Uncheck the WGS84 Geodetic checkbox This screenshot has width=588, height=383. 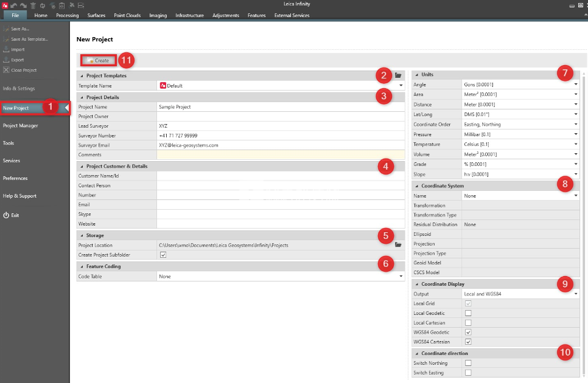click(x=468, y=332)
